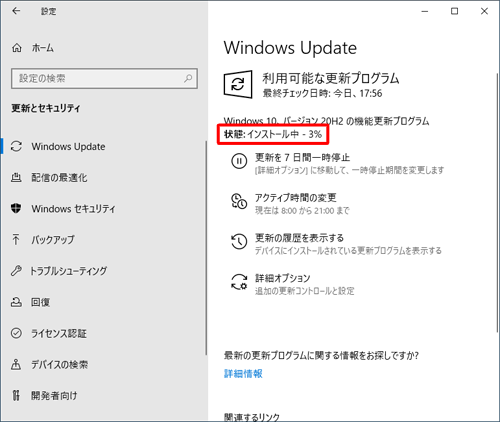Open 詳細オプション
Image resolution: width=500 pixels, height=422 pixels.
tap(283, 278)
